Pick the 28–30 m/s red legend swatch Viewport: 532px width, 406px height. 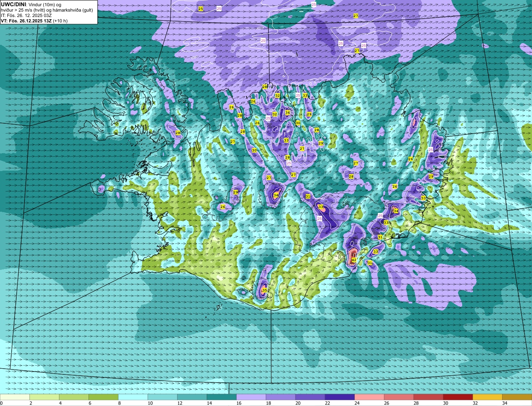pyautogui.click(x=429, y=397)
